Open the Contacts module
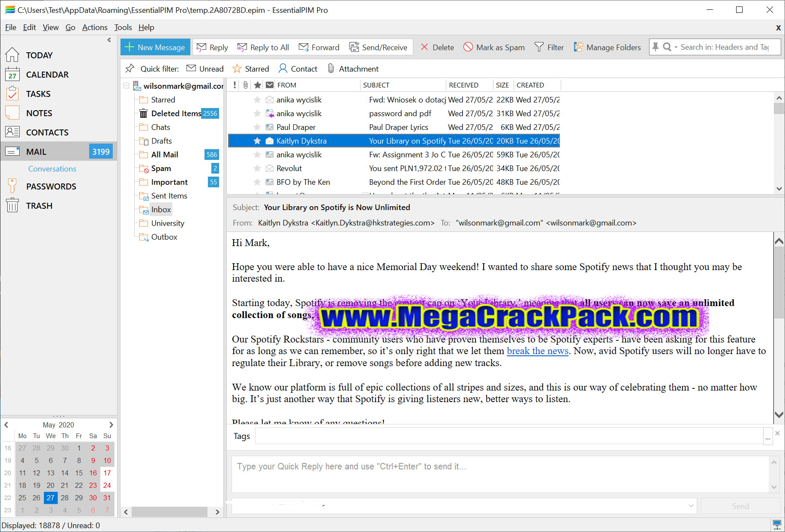The height and width of the screenshot is (532, 785). (x=47, y=132)
